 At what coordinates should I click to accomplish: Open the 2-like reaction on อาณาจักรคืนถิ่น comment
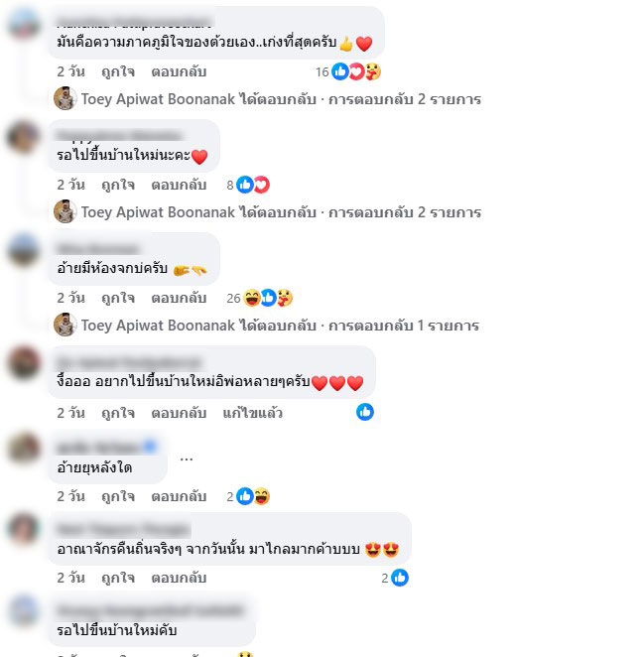pos(395,578)
